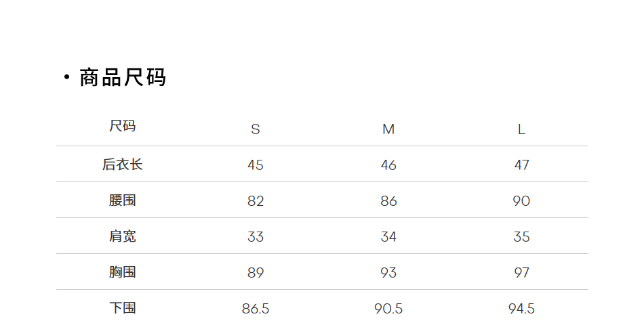Click the shoulder width value 35

tap(521, 237)
